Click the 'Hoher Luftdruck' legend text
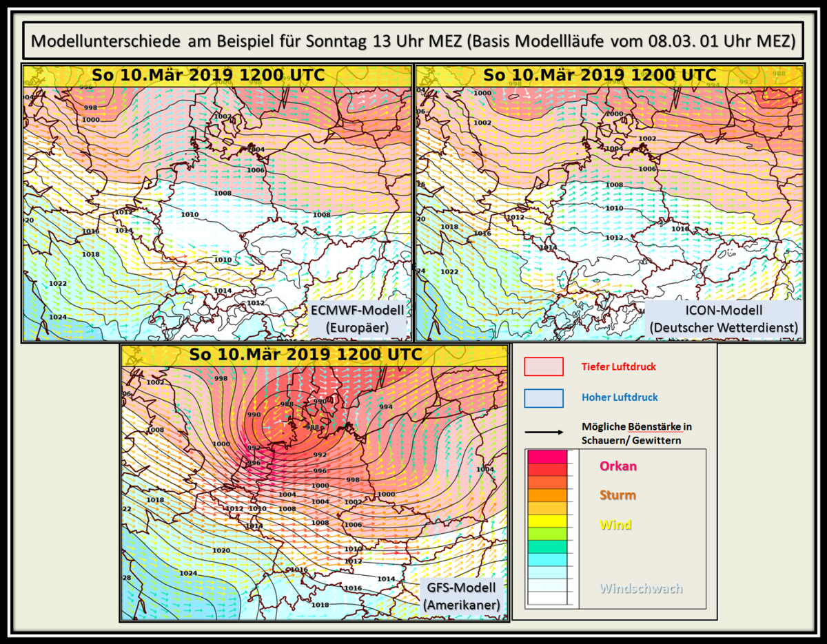 tap(620, 397)
